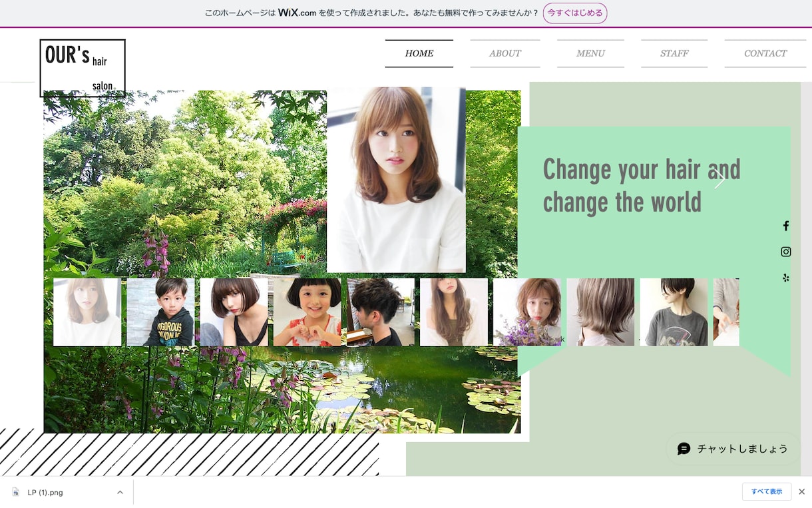Close the downloads bar
812x508 pixels.
point(801,492)
